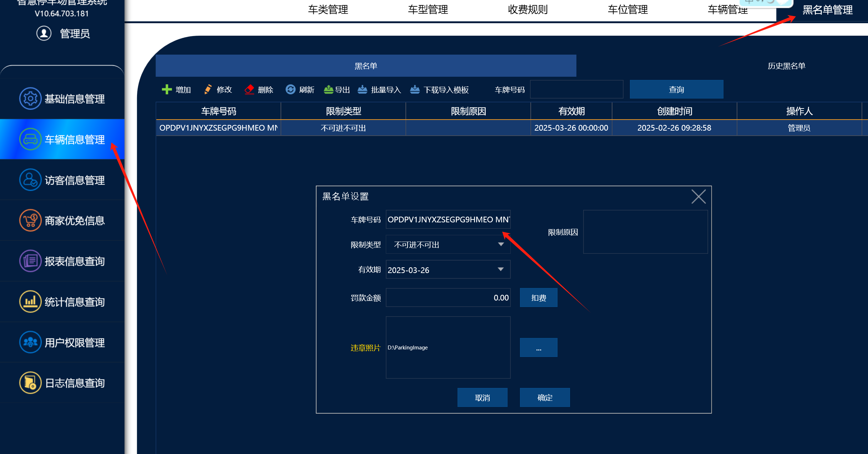This screenshot has height=454, width=868.
Task: Click the 下载导入模板 download template icon
Action: tap(415, 89)
